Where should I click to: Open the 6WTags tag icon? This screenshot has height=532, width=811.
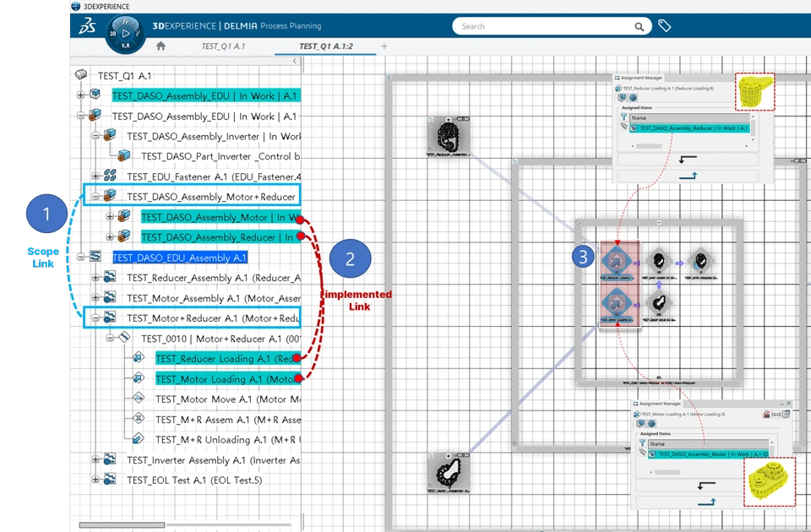665,26
